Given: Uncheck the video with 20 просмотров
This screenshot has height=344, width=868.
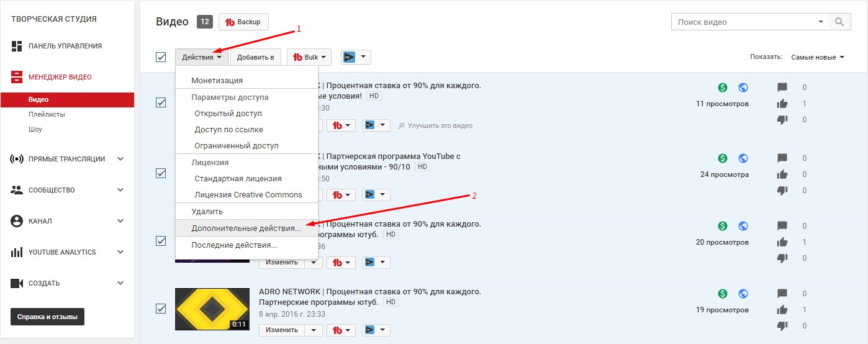Looking at the screenshot, I should click(161, 241).
